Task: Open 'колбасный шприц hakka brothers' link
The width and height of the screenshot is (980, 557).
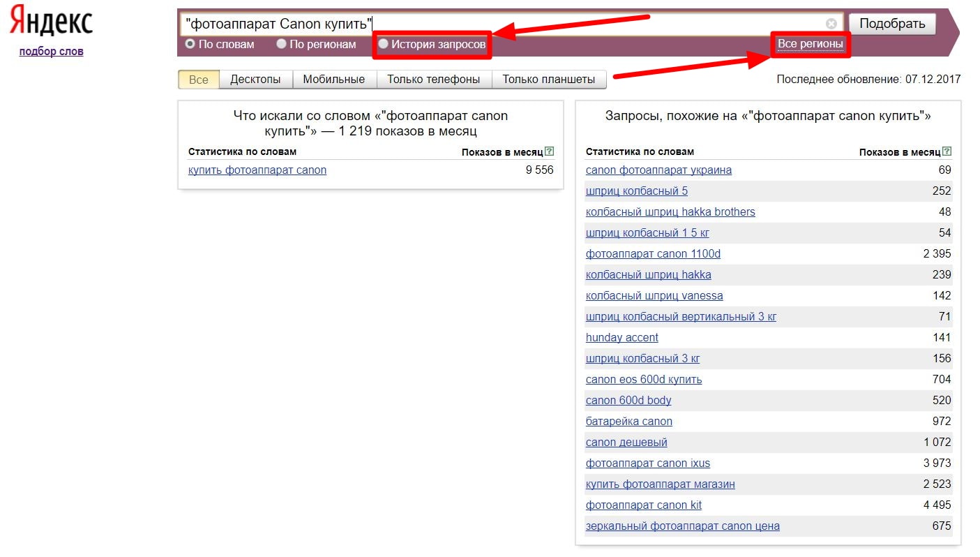Action: pos(670,212)
